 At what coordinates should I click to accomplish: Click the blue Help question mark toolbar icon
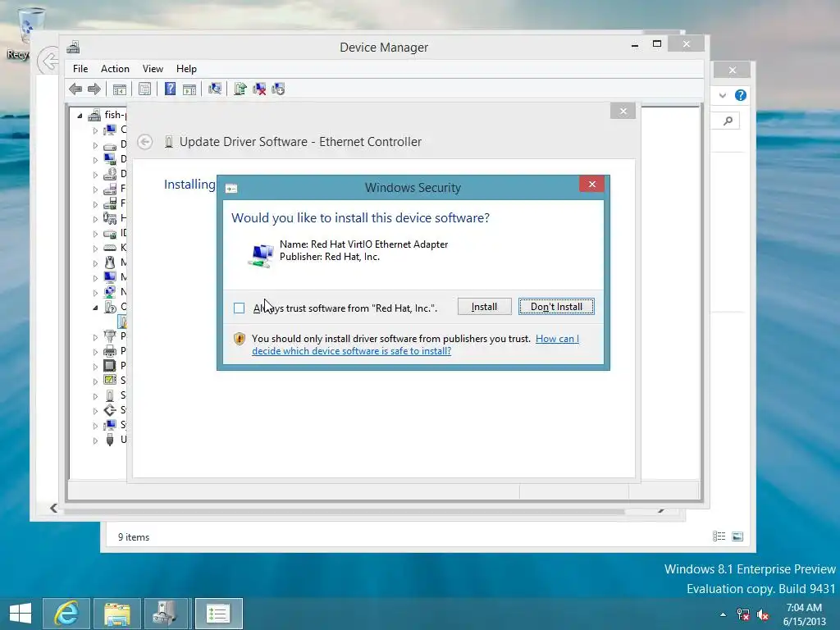[x=170, y=89]
